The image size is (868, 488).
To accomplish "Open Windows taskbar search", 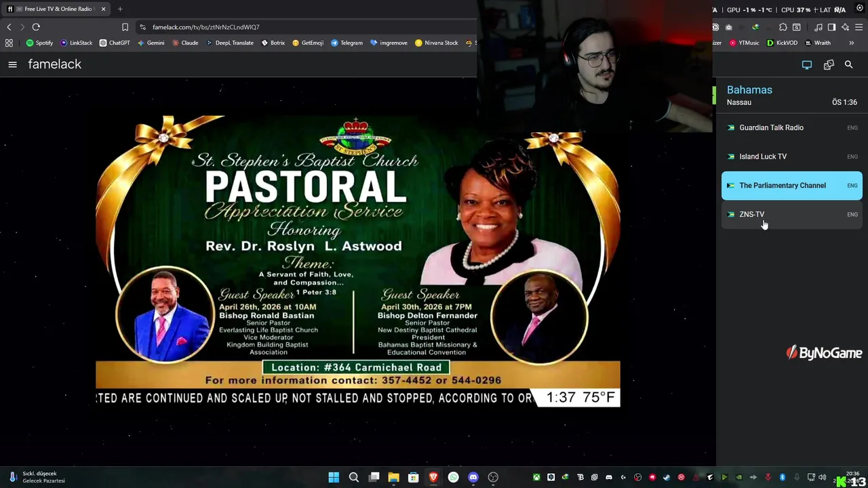I will [353, 477].
